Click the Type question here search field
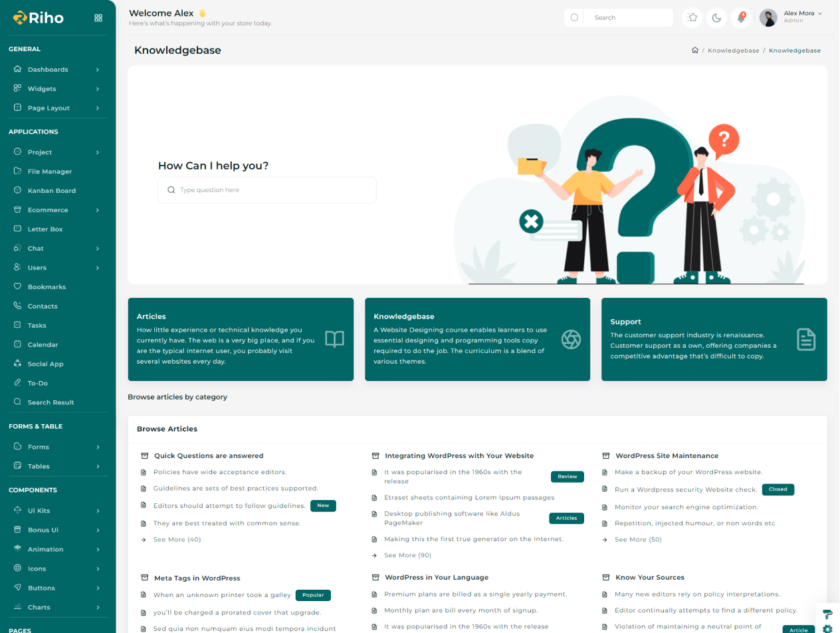 click(266, 190)
